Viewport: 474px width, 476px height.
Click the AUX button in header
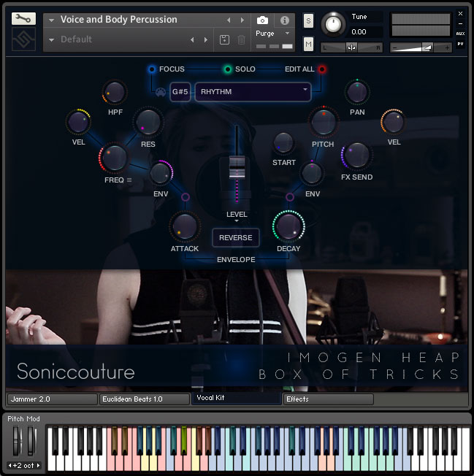(x=460, y=34)
